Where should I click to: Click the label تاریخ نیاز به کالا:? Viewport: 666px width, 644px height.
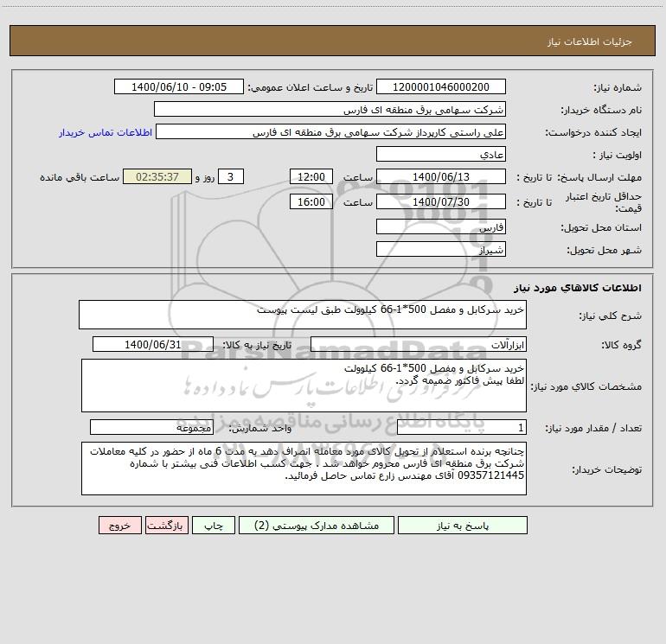click(x=258, y=345)
